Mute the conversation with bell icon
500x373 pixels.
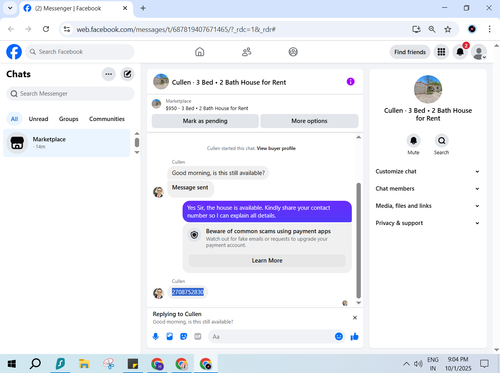point(413,141)
